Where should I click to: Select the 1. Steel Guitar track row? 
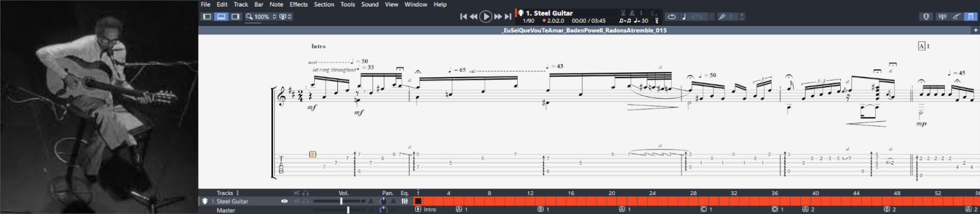[x=306, y=201]
